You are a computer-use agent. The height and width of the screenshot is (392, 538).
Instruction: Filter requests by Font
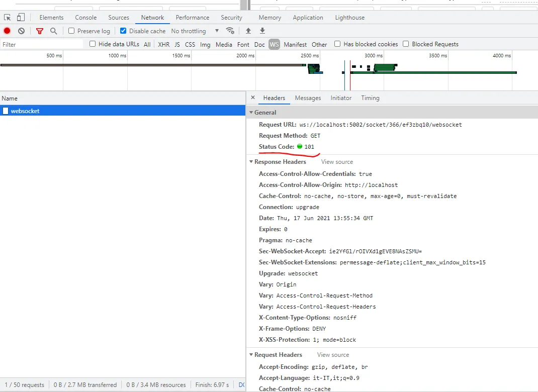click(x=243, y=44)
